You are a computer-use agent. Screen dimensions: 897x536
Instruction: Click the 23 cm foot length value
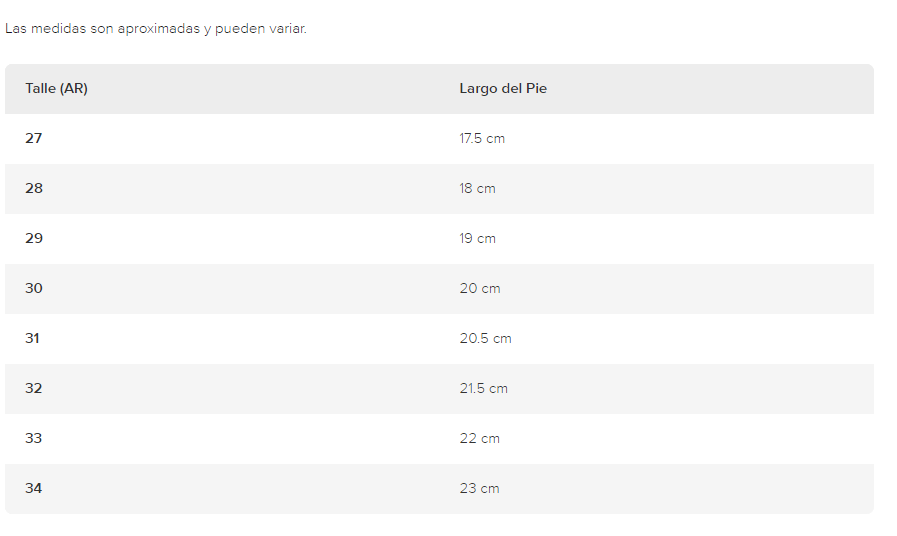[x=479, y=488]
